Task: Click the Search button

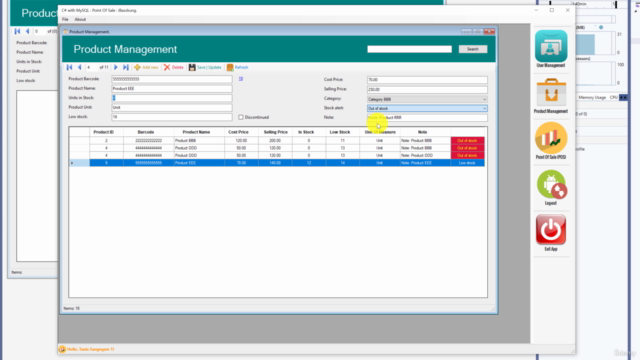Action: pyautogui.click(x=473, y=49)
